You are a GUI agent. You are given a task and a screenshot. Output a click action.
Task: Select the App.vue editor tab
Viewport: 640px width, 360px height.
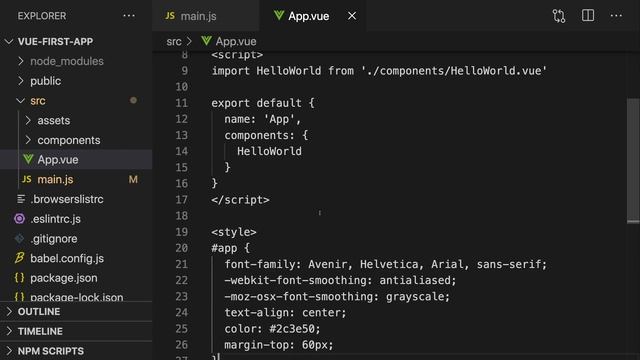coord(313,16)
